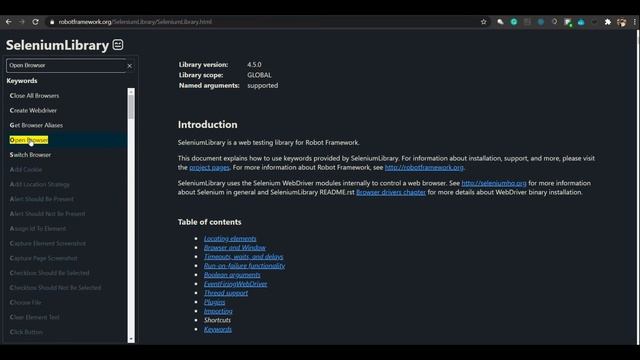Jump to Thread support section

coord(226,293)
